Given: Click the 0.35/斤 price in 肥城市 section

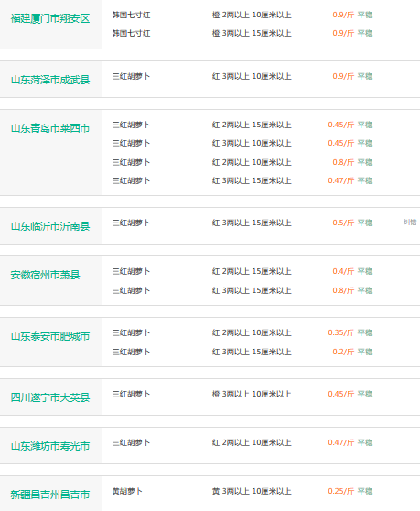Looking at the screenshot, I should pos(341,332).
